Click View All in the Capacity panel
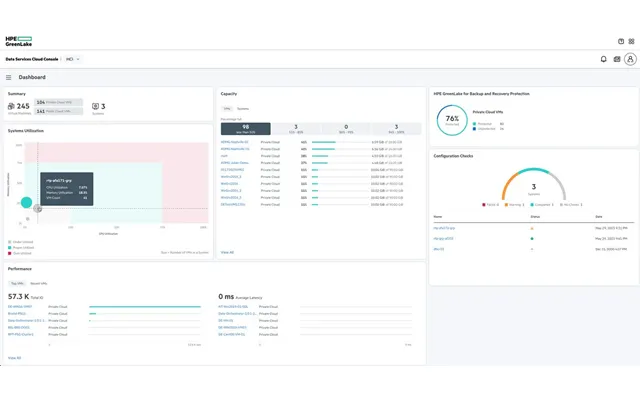 coord(227,252)
